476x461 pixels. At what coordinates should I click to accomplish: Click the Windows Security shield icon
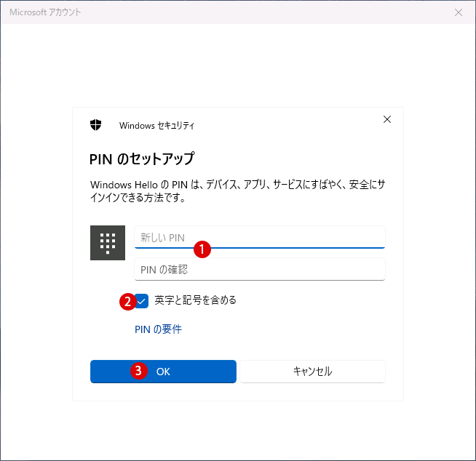[x=95, y=124]
